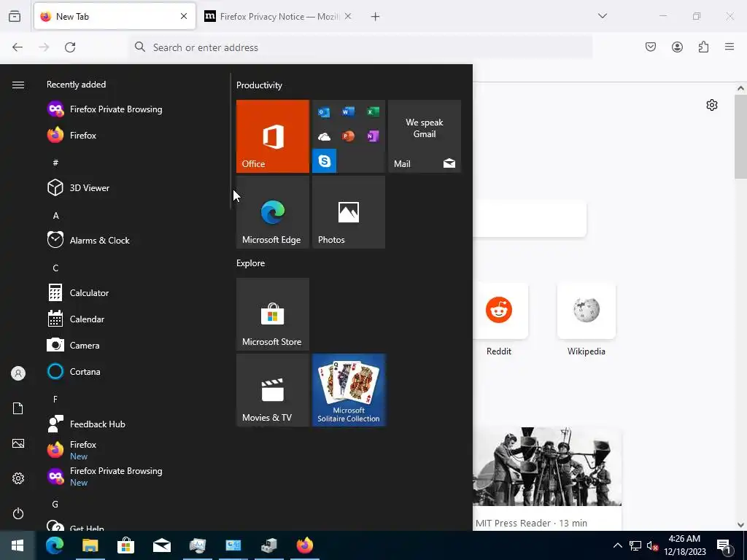Open the Microsoft Edge tile
This screenshot has height=560, width=747.
pyautogui.click(x=273, y=212)
